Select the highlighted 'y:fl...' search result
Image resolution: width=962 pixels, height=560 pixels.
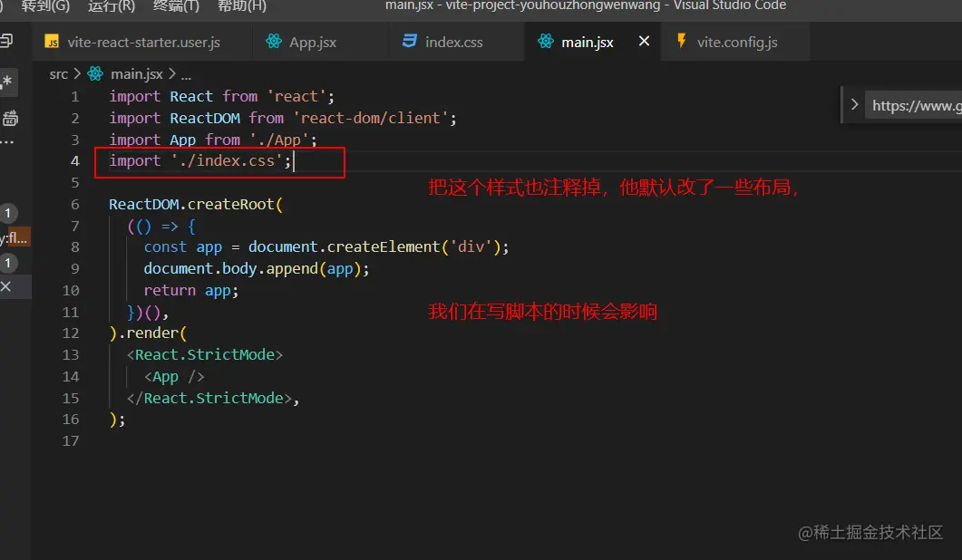(15, 238)
